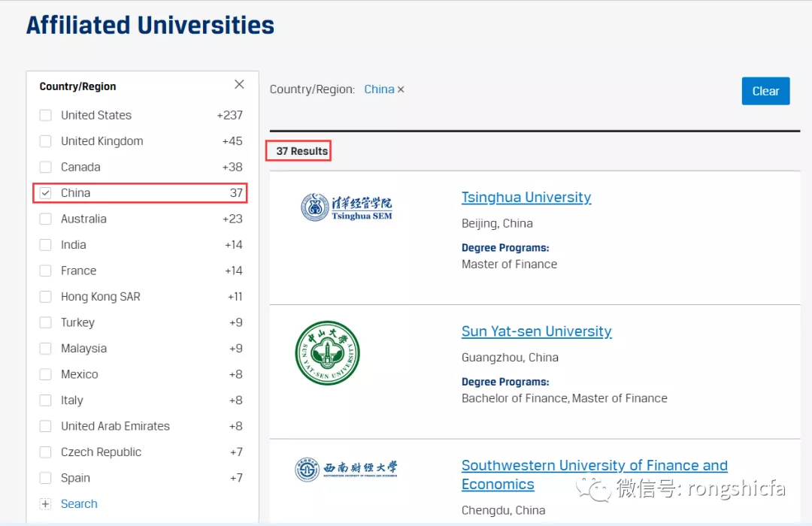The image size is (812, 526).
Task: Open the Sun Yat-sen University link
Action: coord(537,331)
